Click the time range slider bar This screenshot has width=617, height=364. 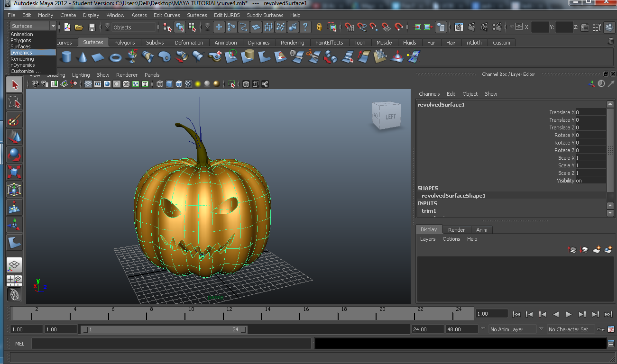[x=165, y=329]
